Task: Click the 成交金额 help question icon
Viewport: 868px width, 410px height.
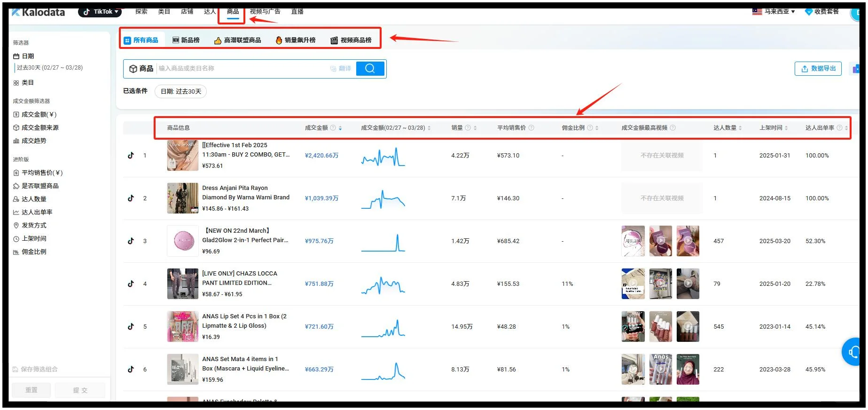Action: [333, 128]
